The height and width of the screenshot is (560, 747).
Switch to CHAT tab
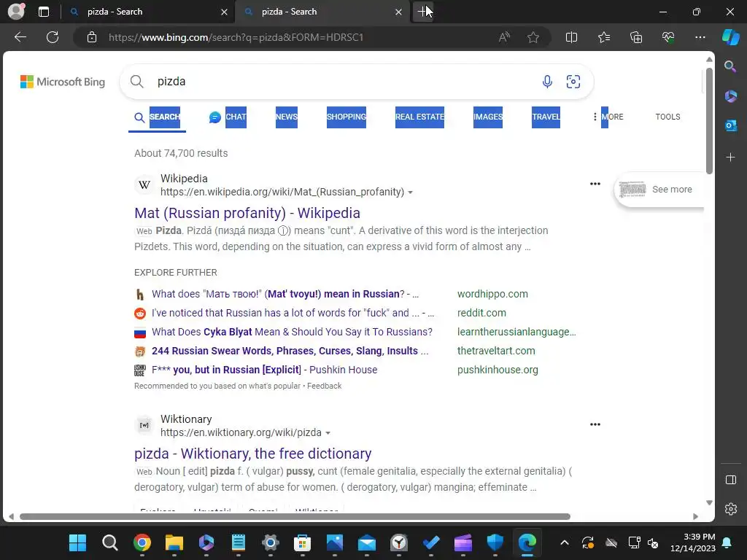[x=228, y=117]
